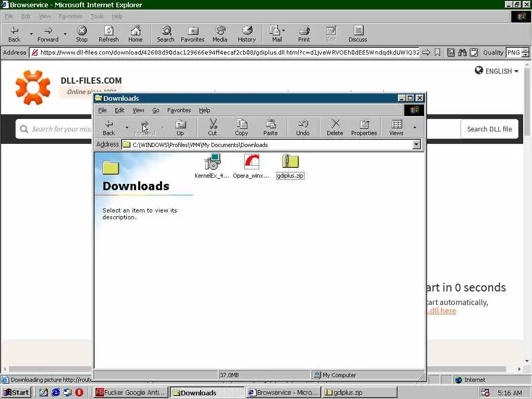Open Media pane in Internet Explorer
Viewport: 532px width, 399px height.
click(220, 34)
